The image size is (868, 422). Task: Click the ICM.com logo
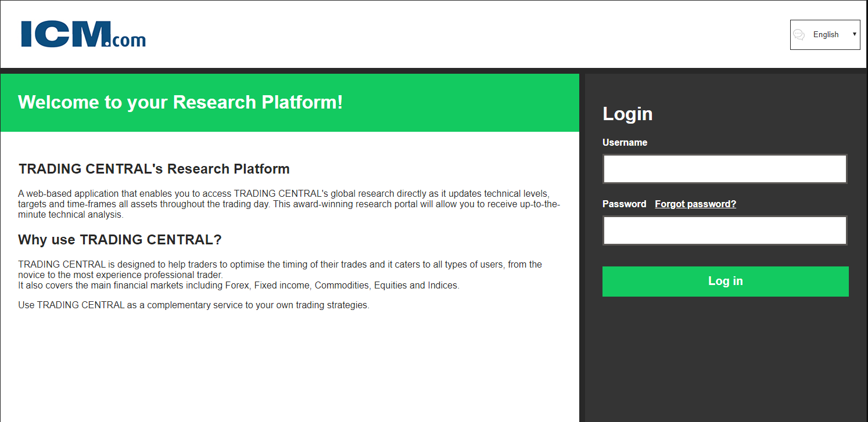83,34
